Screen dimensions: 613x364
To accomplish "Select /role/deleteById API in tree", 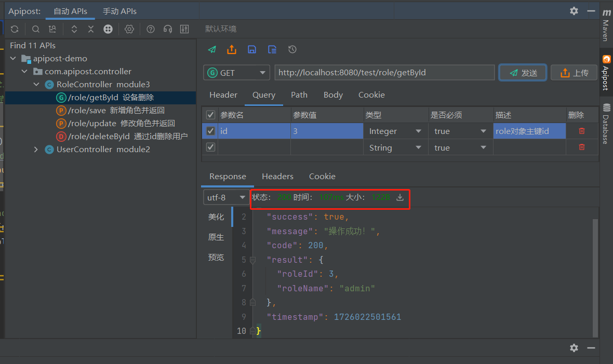I will pyautogui.click(x=122, y=137).
